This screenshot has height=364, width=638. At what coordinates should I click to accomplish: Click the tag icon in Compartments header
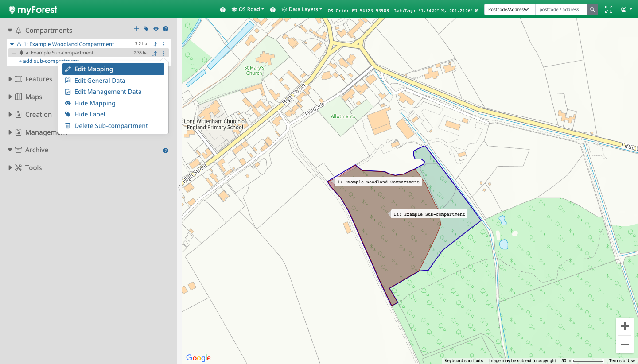point(146,29)
